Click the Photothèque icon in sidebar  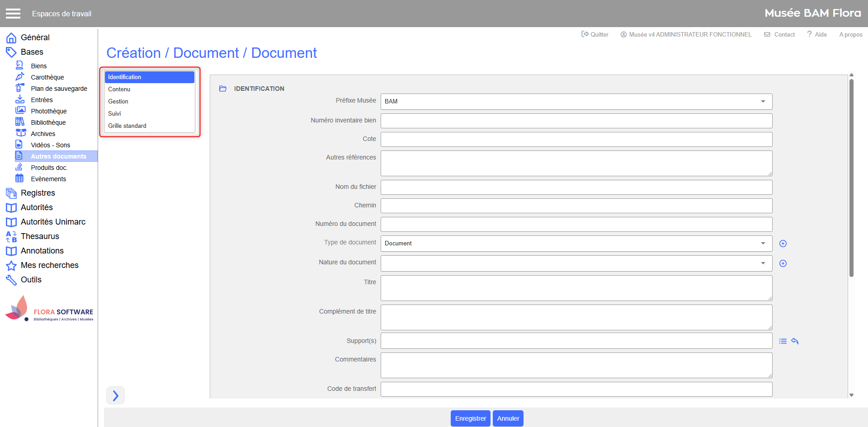tap(20, 110)
